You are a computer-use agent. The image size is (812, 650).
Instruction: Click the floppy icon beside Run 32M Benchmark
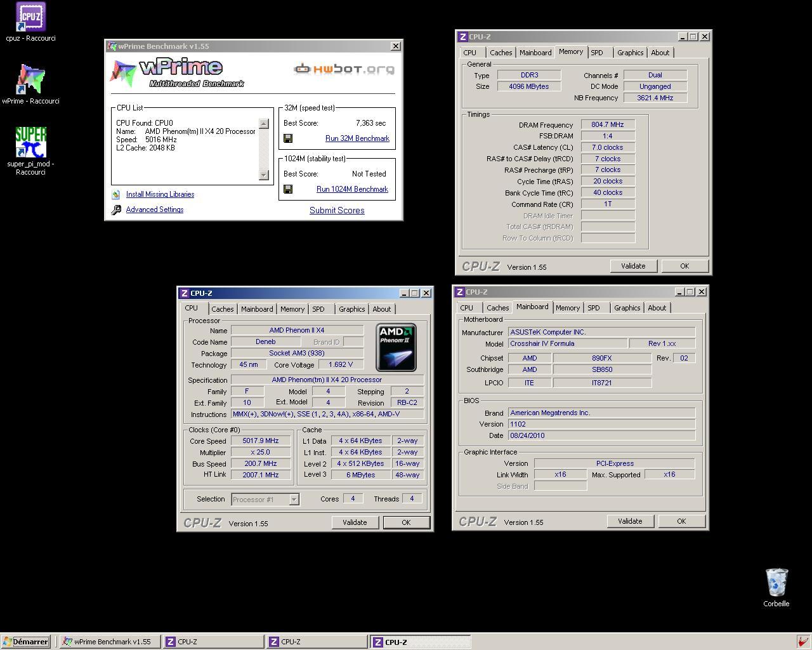coord(288,138)
